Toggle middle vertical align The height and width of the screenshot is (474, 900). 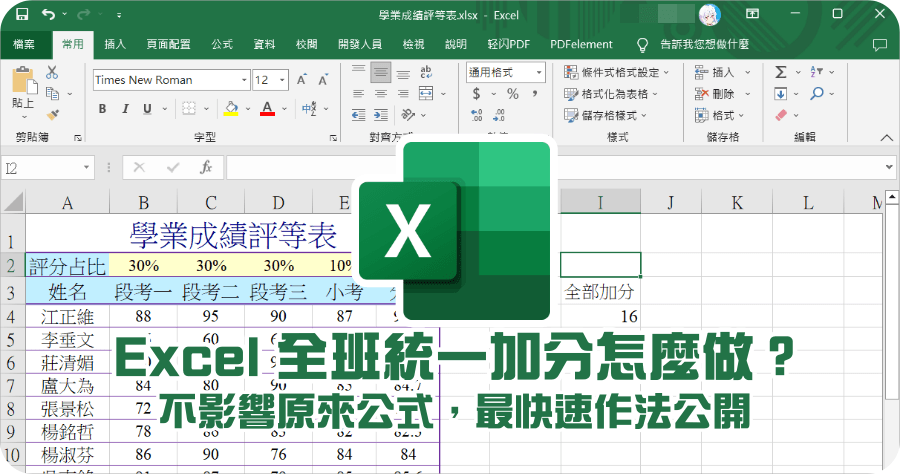click(381, 72)
